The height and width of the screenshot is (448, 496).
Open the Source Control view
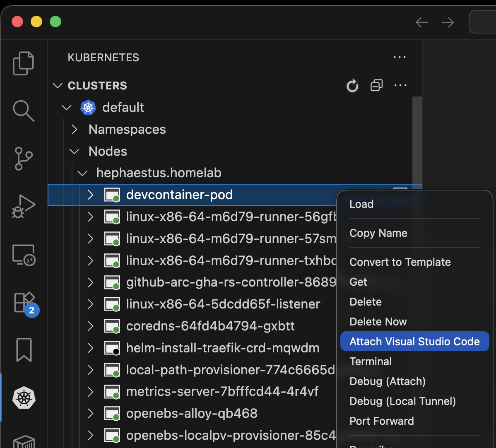(x=24, y=159)
